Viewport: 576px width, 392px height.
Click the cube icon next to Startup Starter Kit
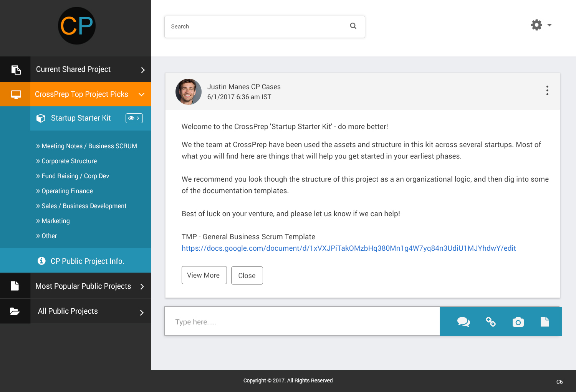41,118
